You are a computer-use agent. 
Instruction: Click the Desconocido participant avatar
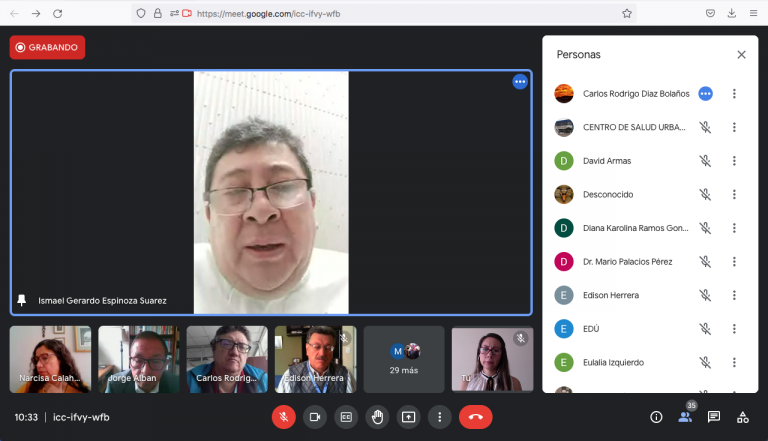click(564, 195)
